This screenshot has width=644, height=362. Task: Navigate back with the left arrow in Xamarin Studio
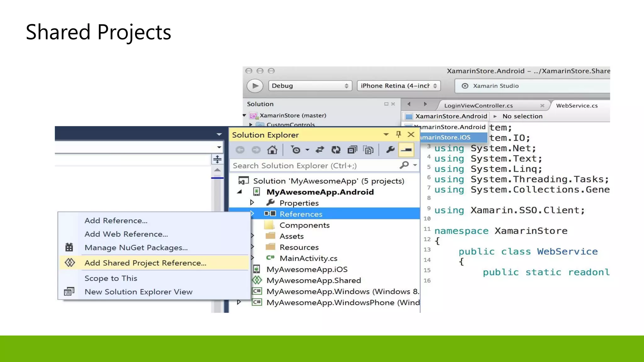[409, 104]
